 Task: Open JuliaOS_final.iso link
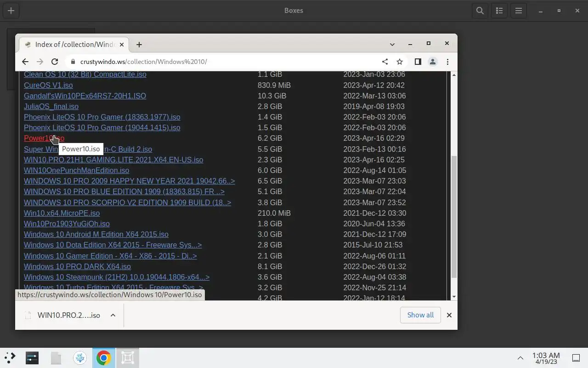(x=51, y=106)
